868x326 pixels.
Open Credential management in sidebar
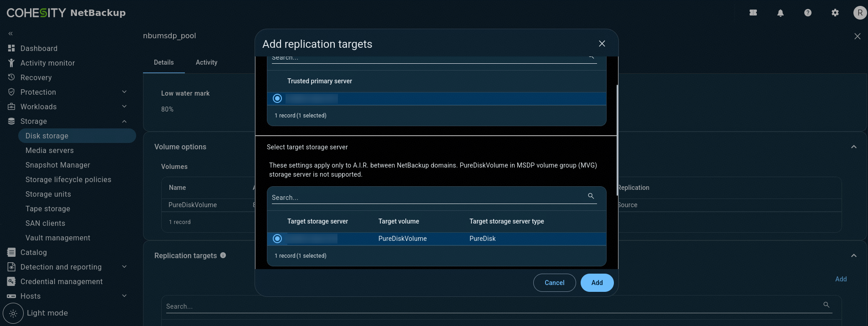[x=61, y=281]
